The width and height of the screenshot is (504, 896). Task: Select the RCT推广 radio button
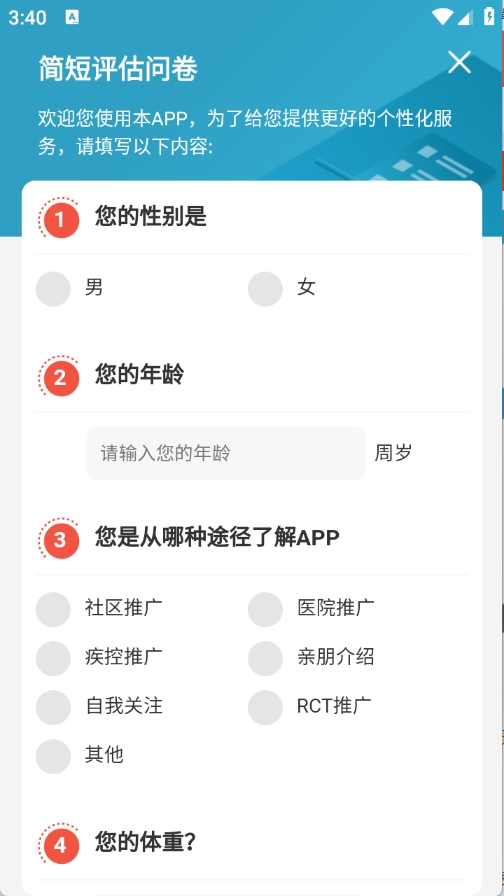click(x=265, y=707)
